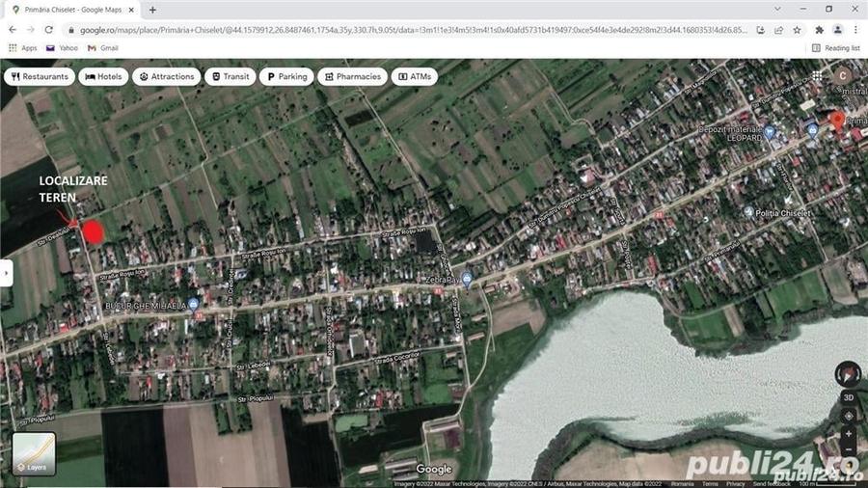The image size is (868, 488).
Task: Open the Google apps grid icon
Action: [817, 76]
